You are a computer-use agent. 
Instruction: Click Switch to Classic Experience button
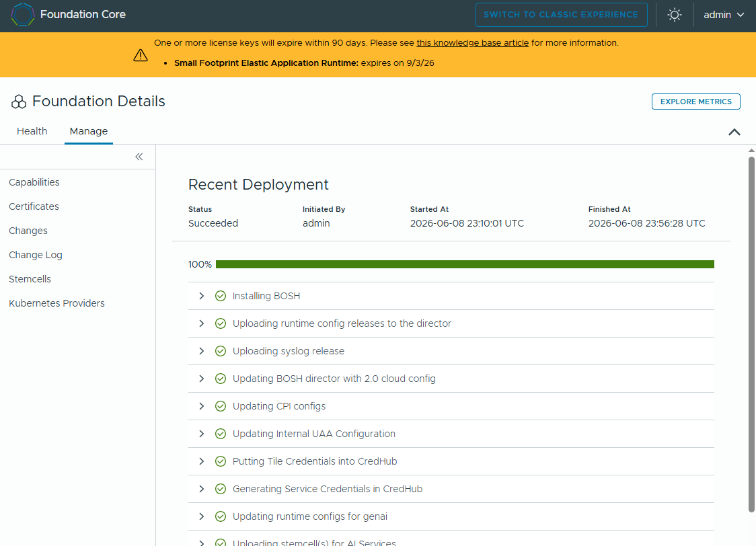tap(561, 15)
